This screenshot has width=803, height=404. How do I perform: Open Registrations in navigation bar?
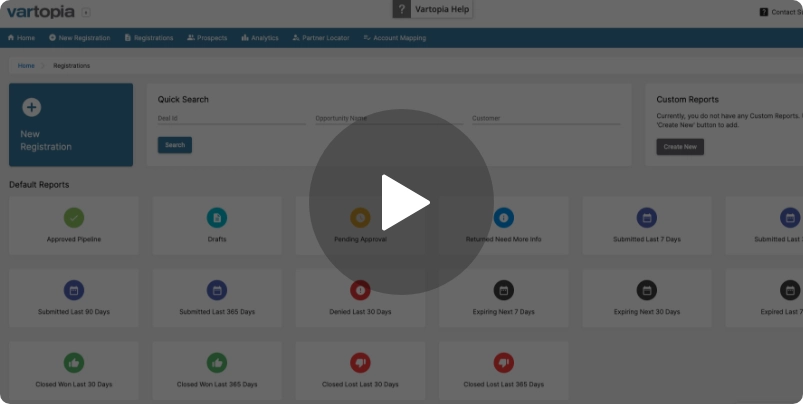click(x=149, y=38)
